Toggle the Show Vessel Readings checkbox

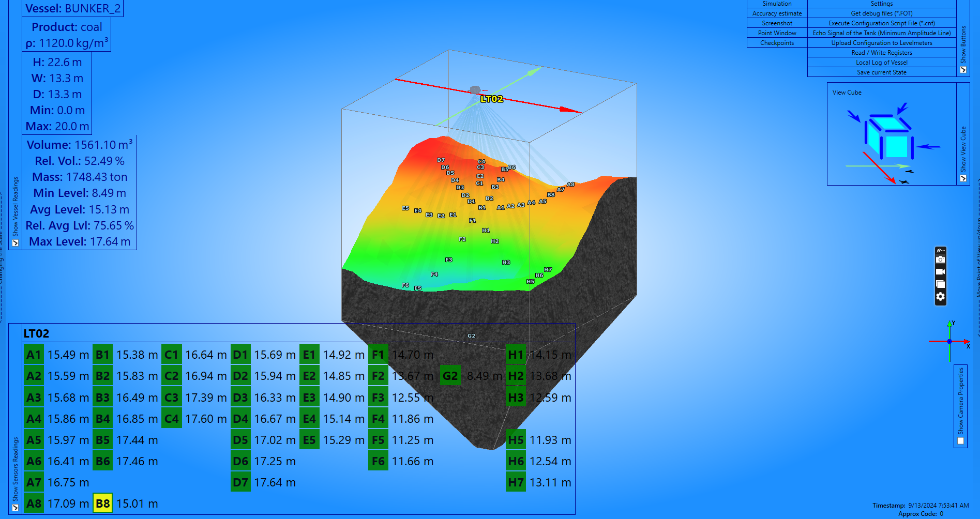click(16, 243)
